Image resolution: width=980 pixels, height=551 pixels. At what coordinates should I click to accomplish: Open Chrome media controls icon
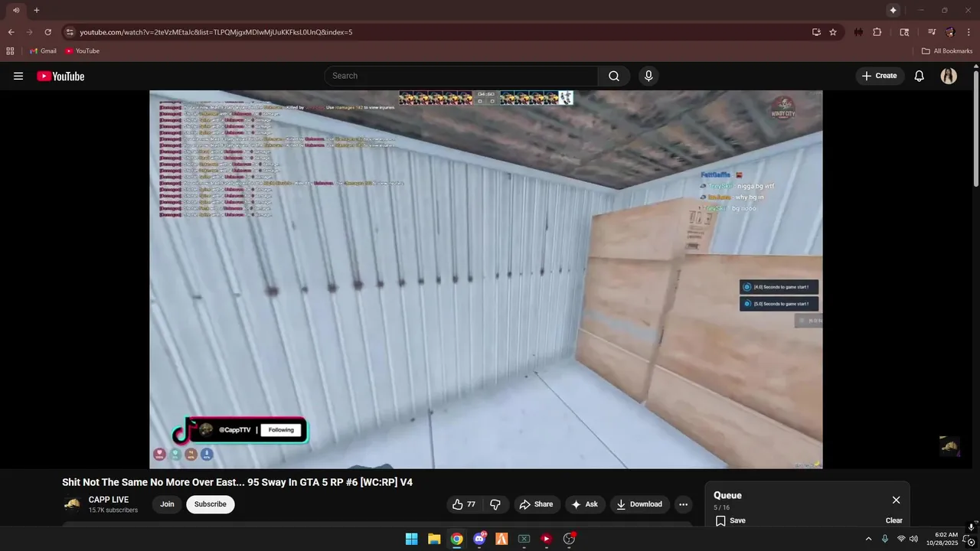(932, 32)
